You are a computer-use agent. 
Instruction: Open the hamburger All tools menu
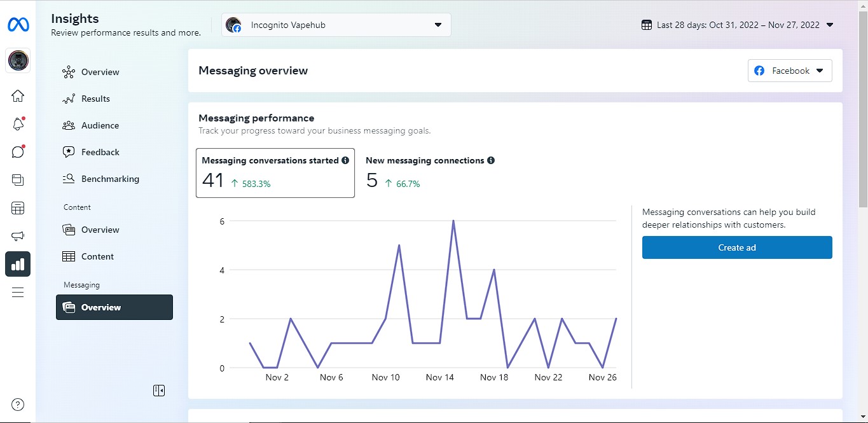click(x=18, y=292)
